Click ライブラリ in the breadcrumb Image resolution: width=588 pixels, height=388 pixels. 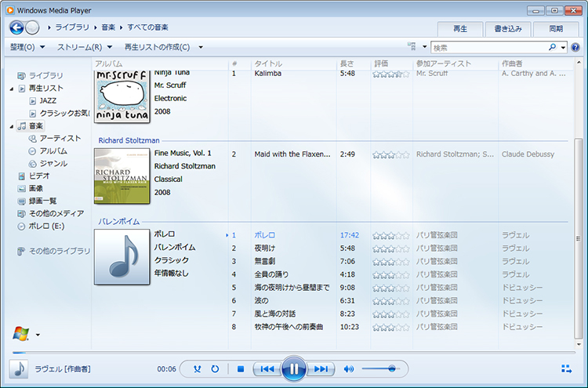(72, 27)
